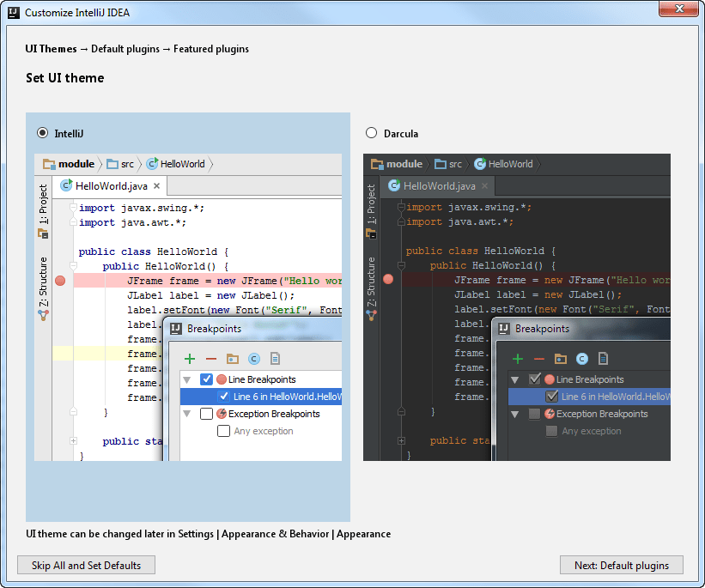Screen dimensions: 705x588
Task: Click the red line breakpoint in the gutter
Action: [58, 280]
